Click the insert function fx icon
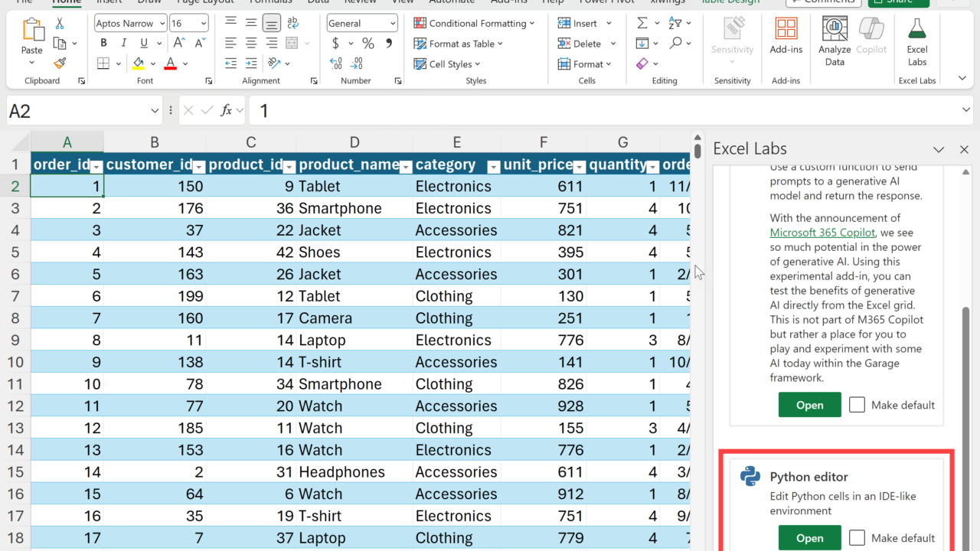The height and width of the screenshot is (551, 980). tap(226, 111)
